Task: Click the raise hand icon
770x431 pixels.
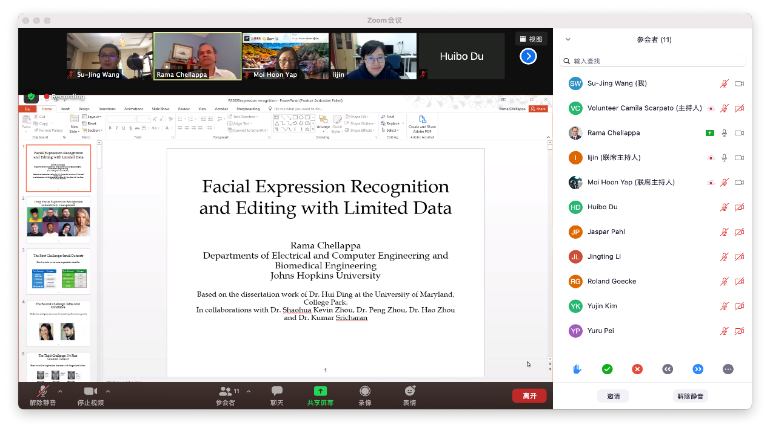Action: tap(577, 369)
